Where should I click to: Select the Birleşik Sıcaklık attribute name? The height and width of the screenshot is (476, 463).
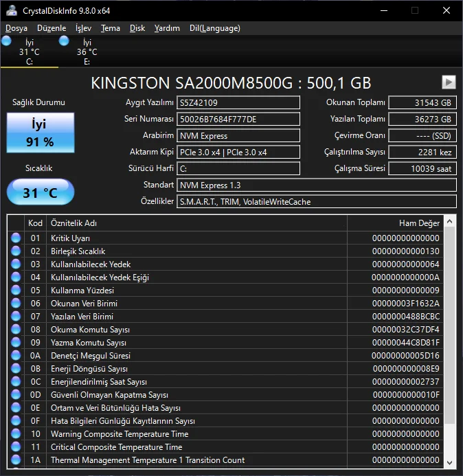[x=78, y=251]
